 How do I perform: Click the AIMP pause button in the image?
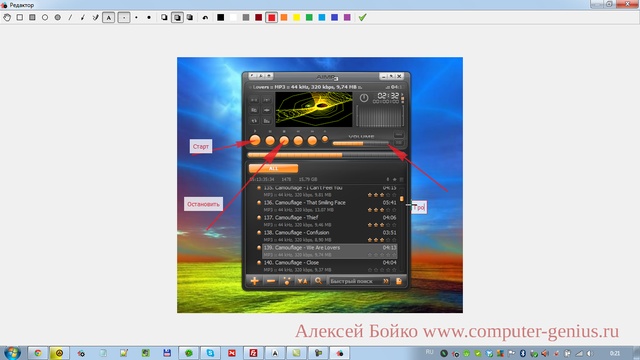click(x=270, y=141)
